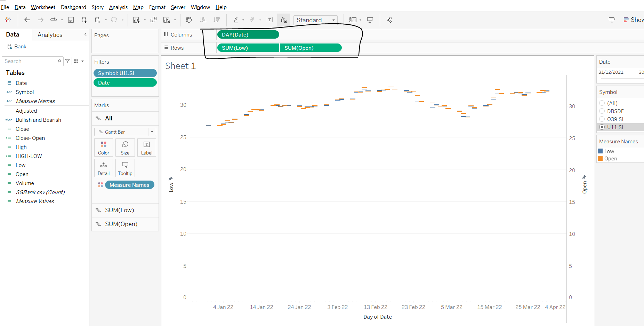Click the Share workbook icon
Screen dimensions: 644x326
click(389, 20)
